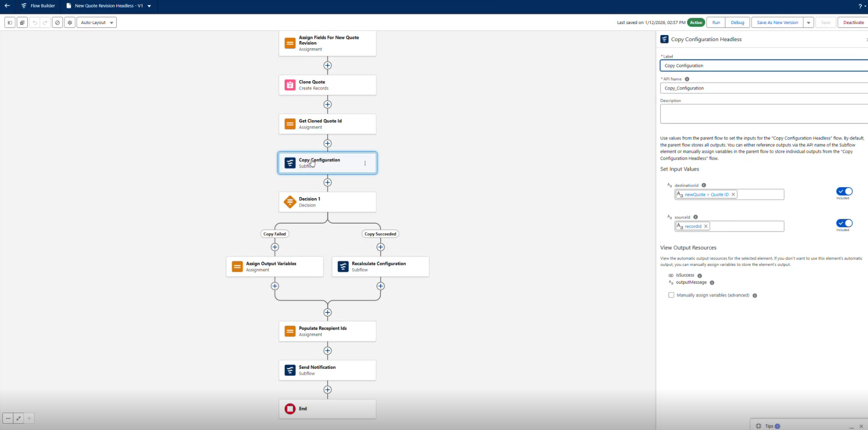Select the Send Notification subflow node
Screen dimensions: 868x430
coord(327,370)
